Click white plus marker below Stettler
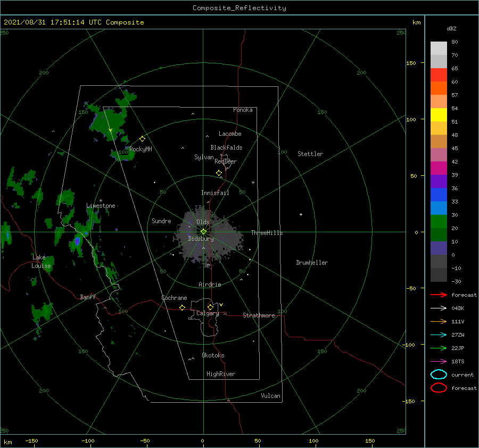 301,214
